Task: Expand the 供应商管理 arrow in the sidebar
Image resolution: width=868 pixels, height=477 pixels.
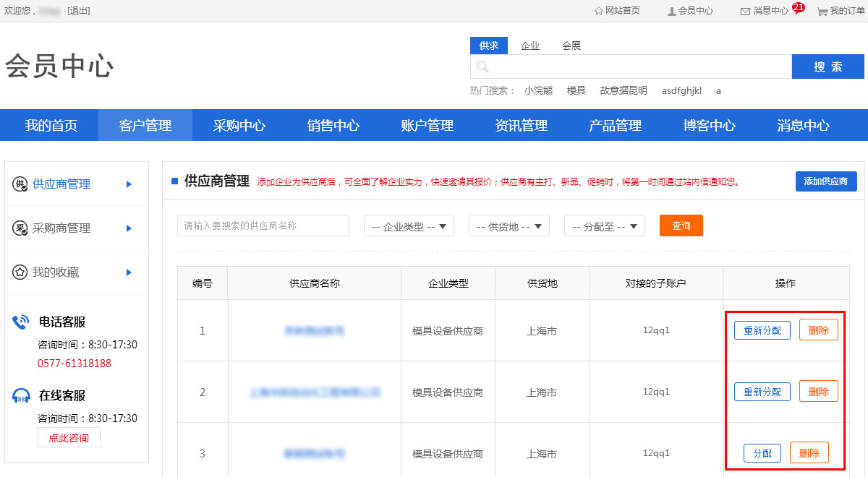Action: [129, 184]
